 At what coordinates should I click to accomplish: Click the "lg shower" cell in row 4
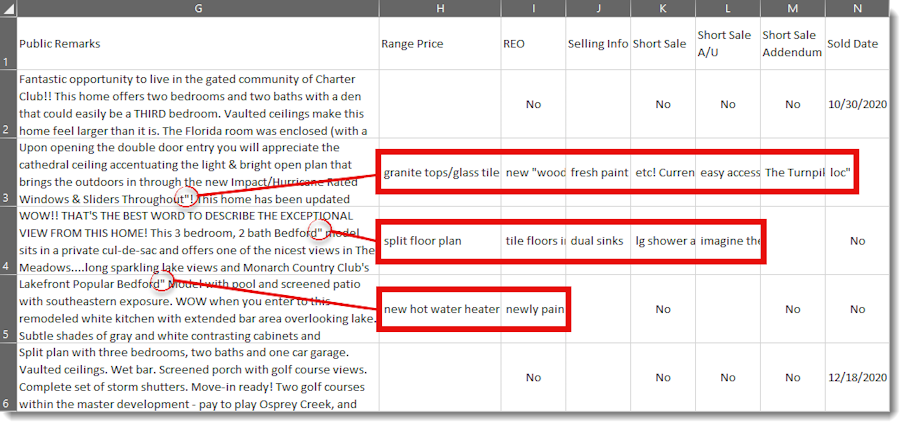coord(663,241)
